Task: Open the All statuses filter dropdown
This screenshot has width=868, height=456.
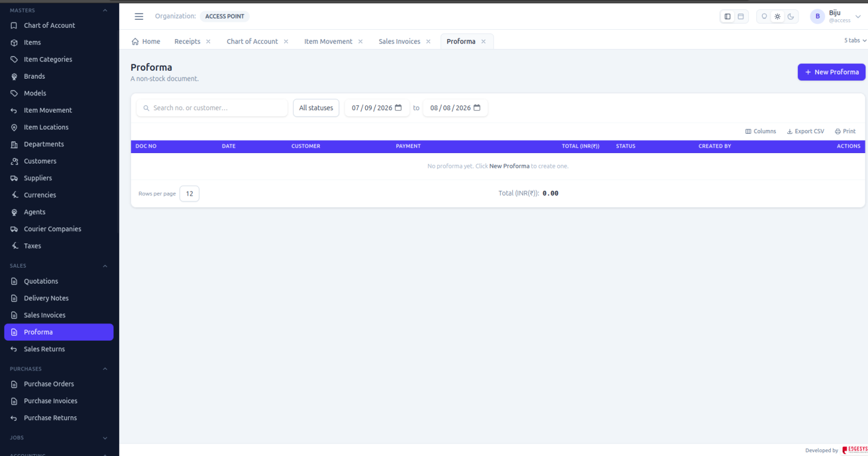Action: [316, 108]
